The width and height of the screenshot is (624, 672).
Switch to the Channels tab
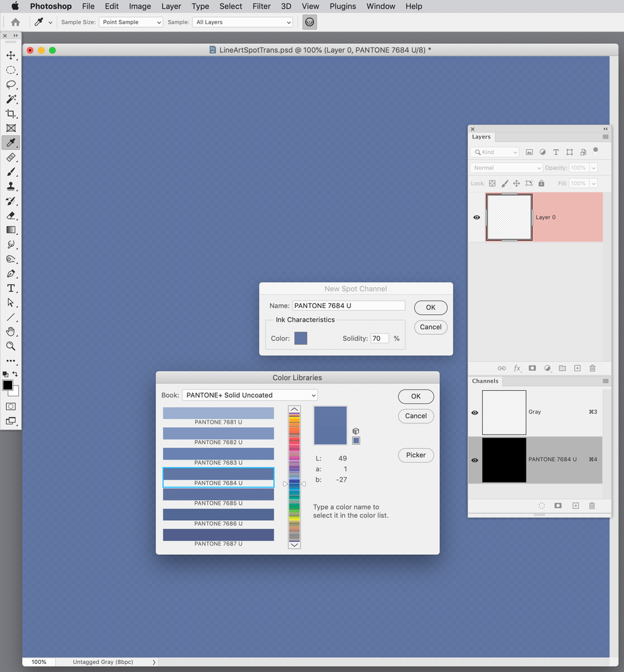(x=485, y=381)
